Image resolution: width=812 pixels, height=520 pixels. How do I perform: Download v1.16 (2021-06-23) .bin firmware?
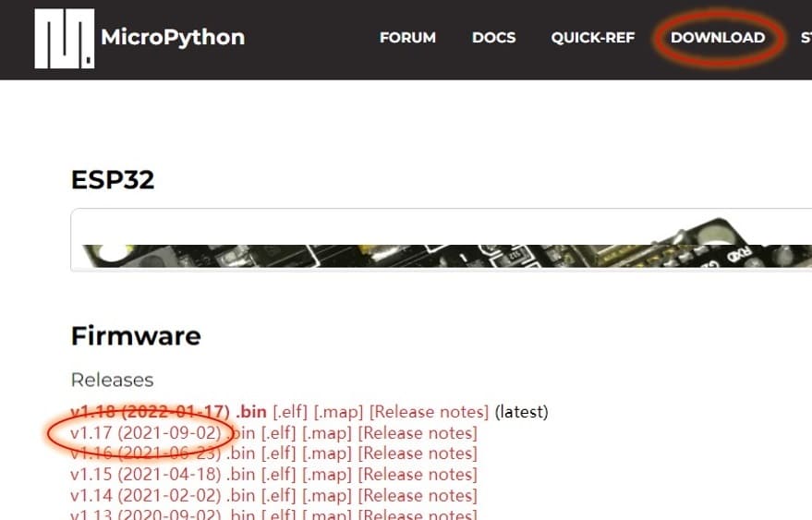pyautogui.click(x=163, y=453)
